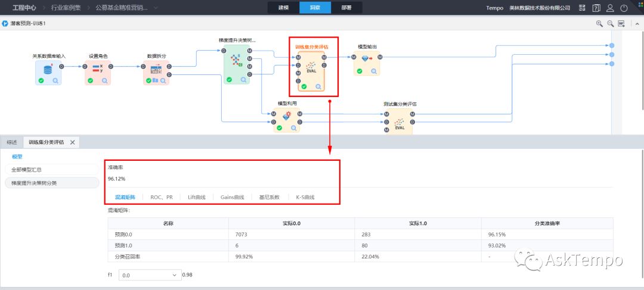Click the 预测1.0 row label
The image size is (644, 290).
tap(123, 246)
